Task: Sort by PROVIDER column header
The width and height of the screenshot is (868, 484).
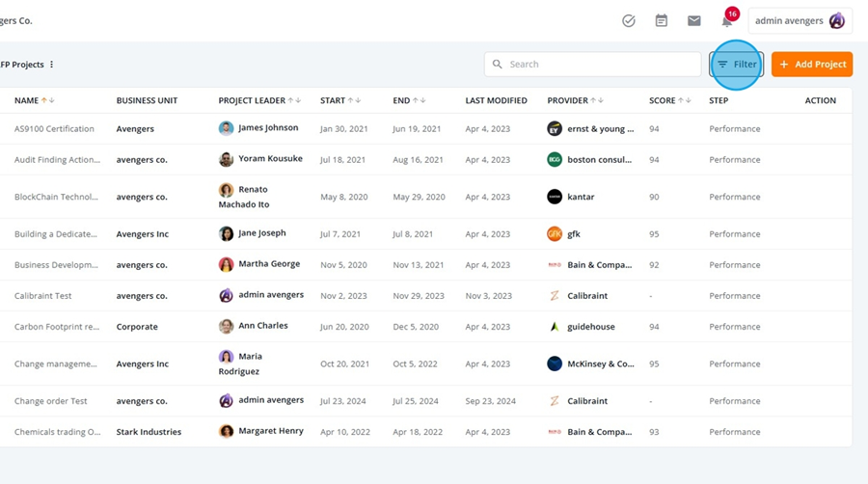Action: point(575,100)
